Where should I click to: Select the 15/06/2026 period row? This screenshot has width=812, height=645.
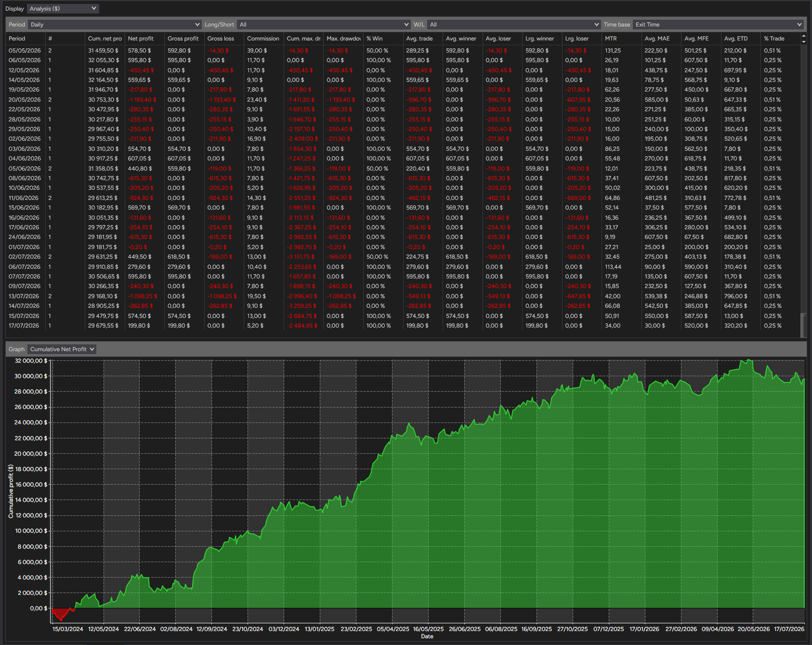click(x=403, y=208)
